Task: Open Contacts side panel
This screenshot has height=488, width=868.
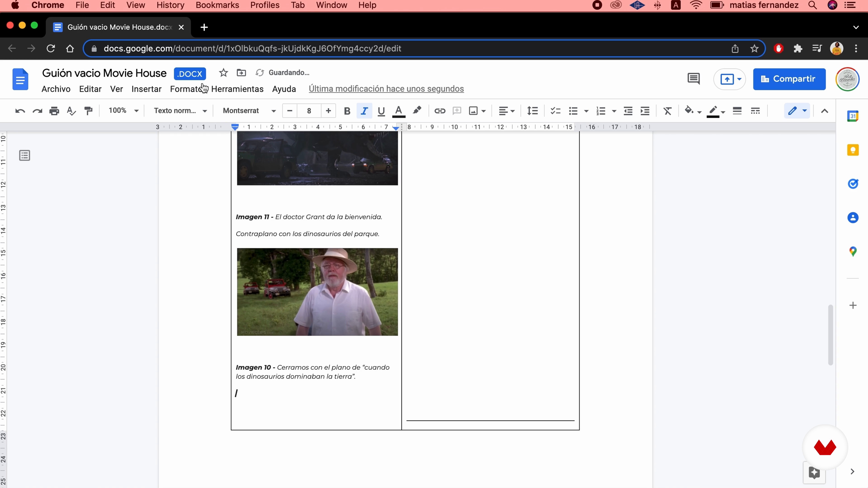Action: [x=853, y=218]
